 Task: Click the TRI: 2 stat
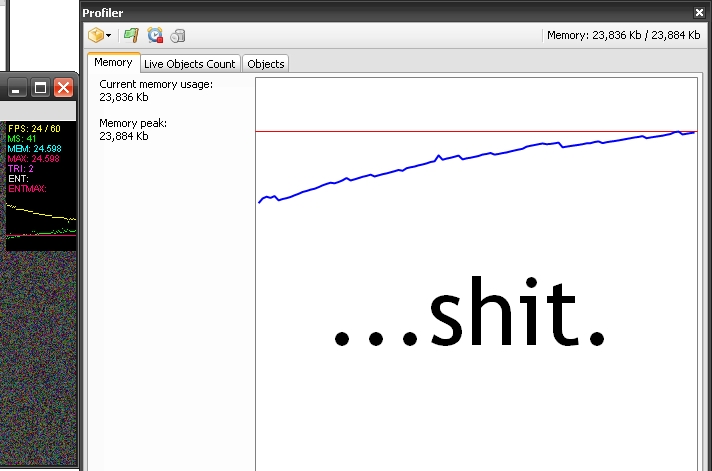(x=20, y=169)
